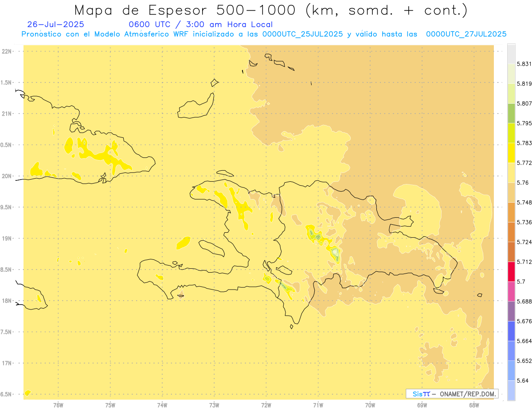Image resolution: width=532 pixels, height=411 pixels.
Task: Click the colorbar value "5.64"
Action: point(523,380)
